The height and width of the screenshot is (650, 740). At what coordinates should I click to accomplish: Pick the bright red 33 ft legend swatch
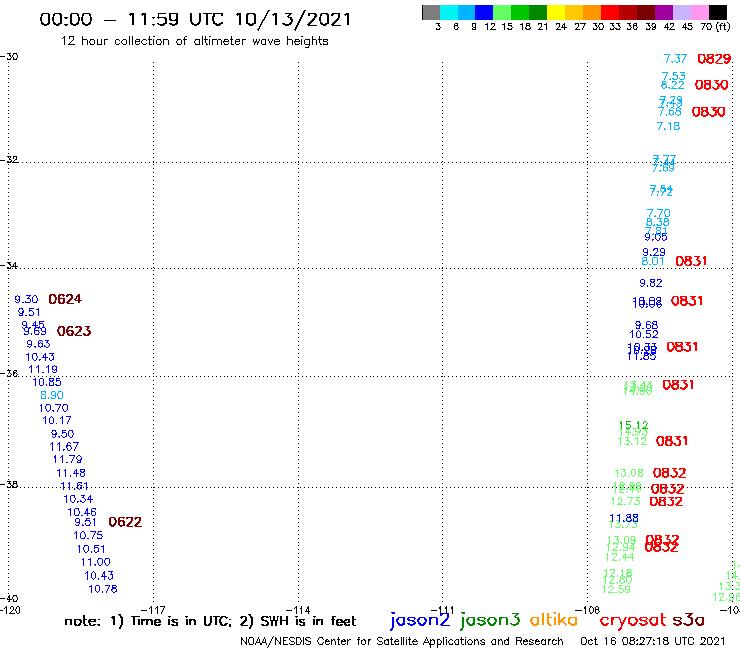[610, 12]
